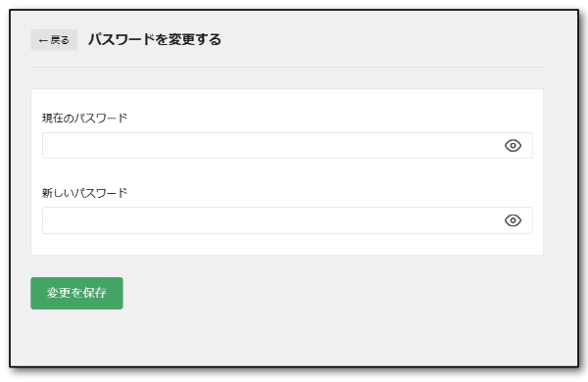Focus the 新しいパスワード input field
This screenshot has width=588, height=382.
tap(287, 220)
